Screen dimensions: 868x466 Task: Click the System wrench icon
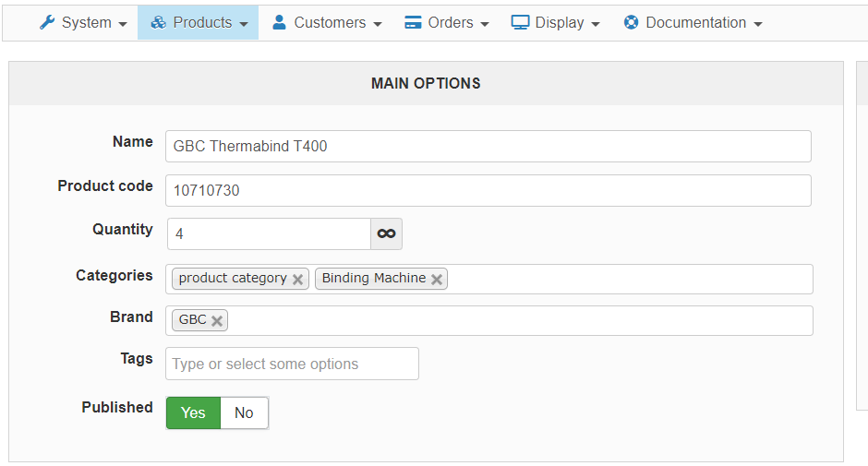47,23
